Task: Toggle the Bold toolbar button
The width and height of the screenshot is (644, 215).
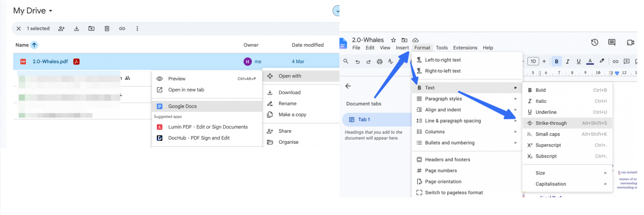Action: click(x=556, y=61)
